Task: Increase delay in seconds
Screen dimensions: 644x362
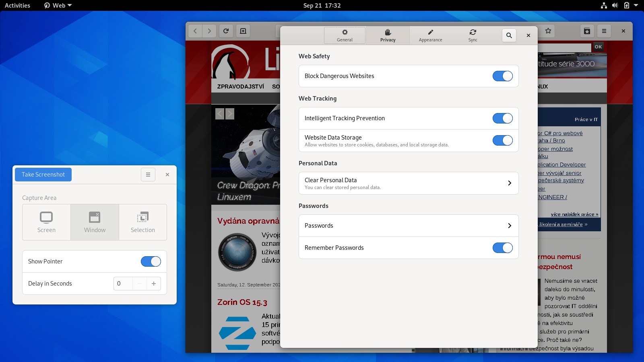Action: [154, 284]
